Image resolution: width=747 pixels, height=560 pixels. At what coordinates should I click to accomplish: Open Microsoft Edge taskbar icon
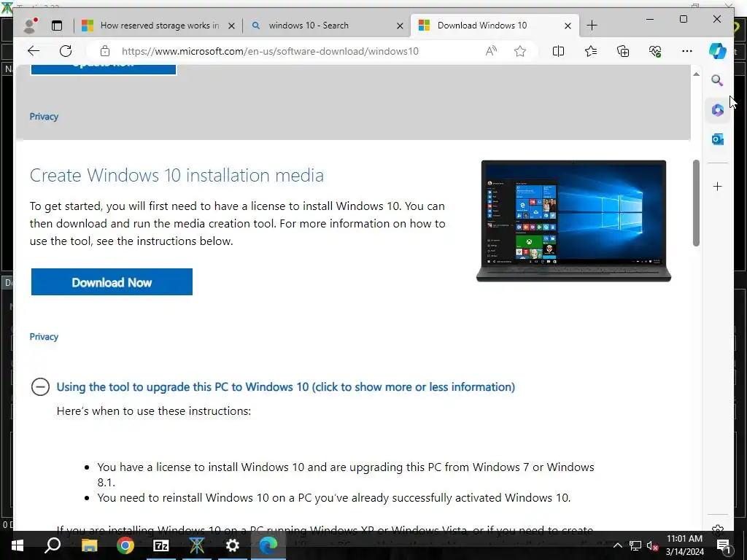point(268,545)
